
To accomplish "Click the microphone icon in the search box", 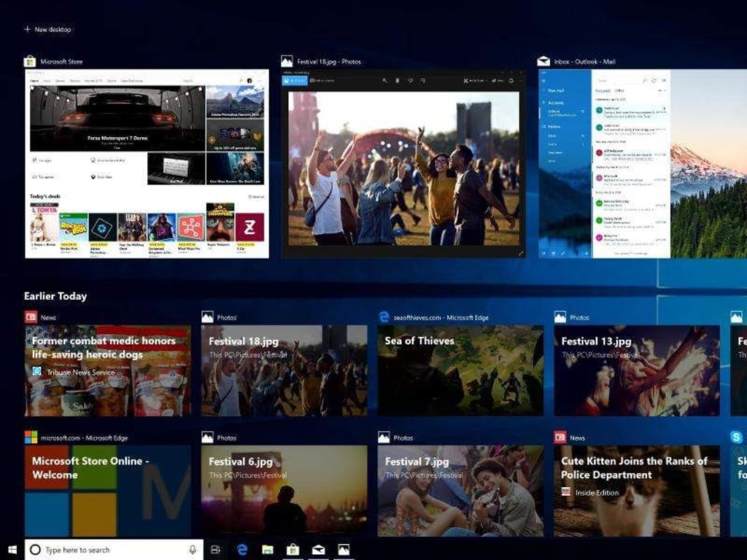I will click(193, 550).
